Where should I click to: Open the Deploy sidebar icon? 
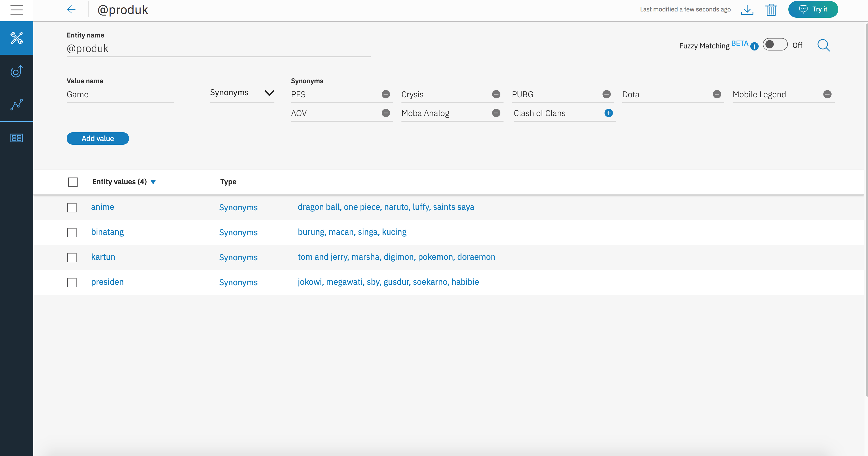click(x=16, y=71)
